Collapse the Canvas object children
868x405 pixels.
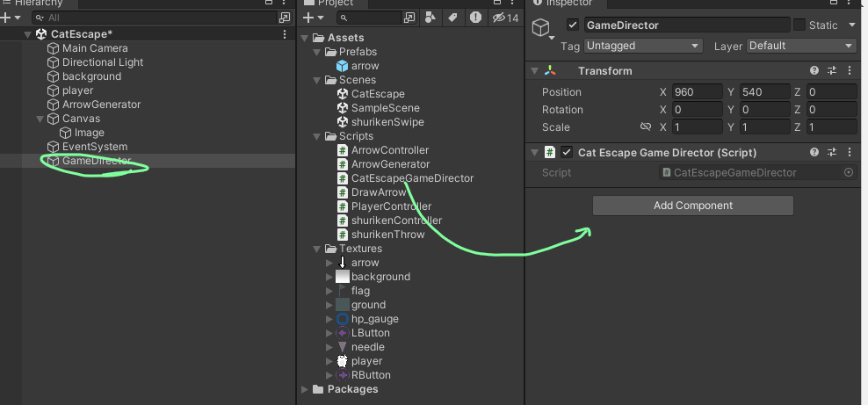click(x=40, y=119)
